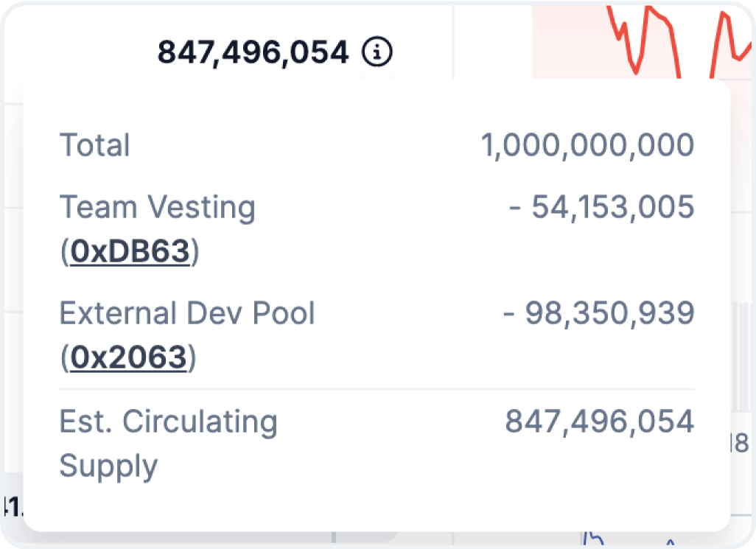The image size is (756, 549).
Task: Click the info icon beside the bold 847,496,054
Action: click(x=377, y=52)
